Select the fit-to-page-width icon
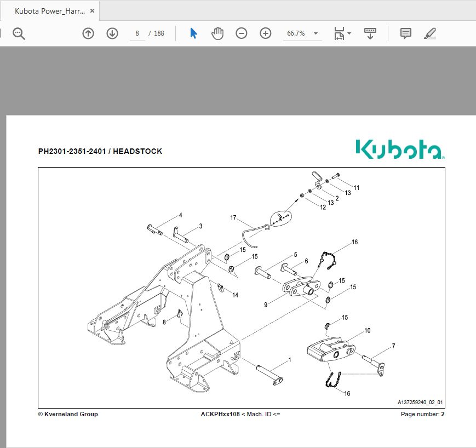476x448 pixels. point(337,33)
